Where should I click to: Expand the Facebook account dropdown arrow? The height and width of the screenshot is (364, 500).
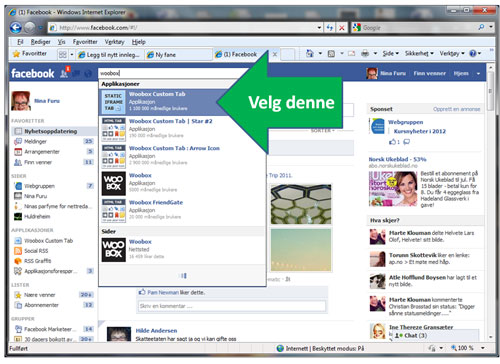tap(478, 73)
